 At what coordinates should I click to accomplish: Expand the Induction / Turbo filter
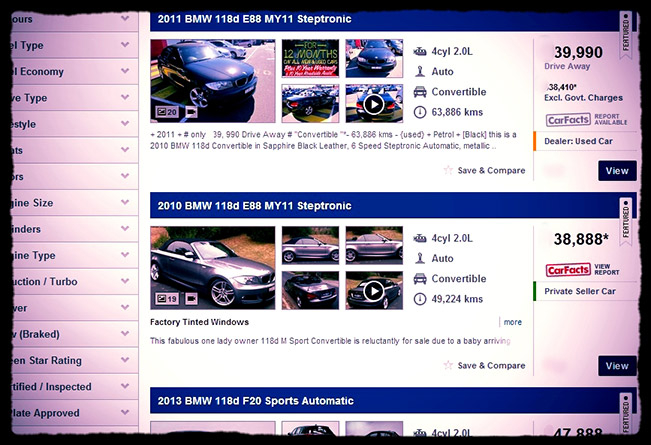(75, 281)
